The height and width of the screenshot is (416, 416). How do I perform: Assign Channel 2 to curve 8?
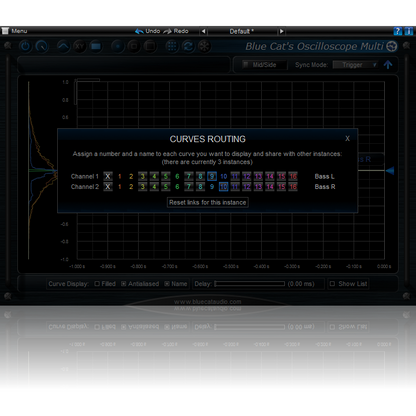(x=200, y=187)
